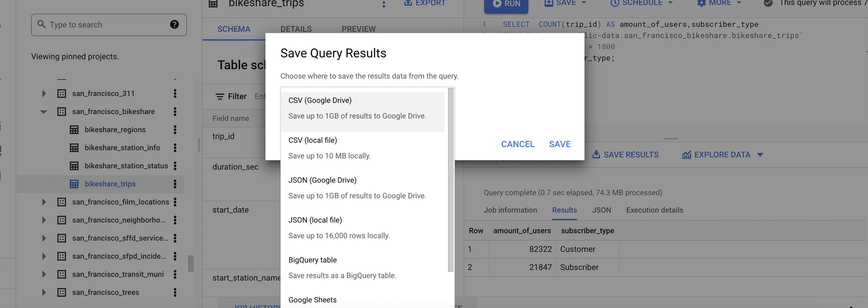
Task: Open the bikeshare_trips table actions menu
Action: tap(175, 184)
